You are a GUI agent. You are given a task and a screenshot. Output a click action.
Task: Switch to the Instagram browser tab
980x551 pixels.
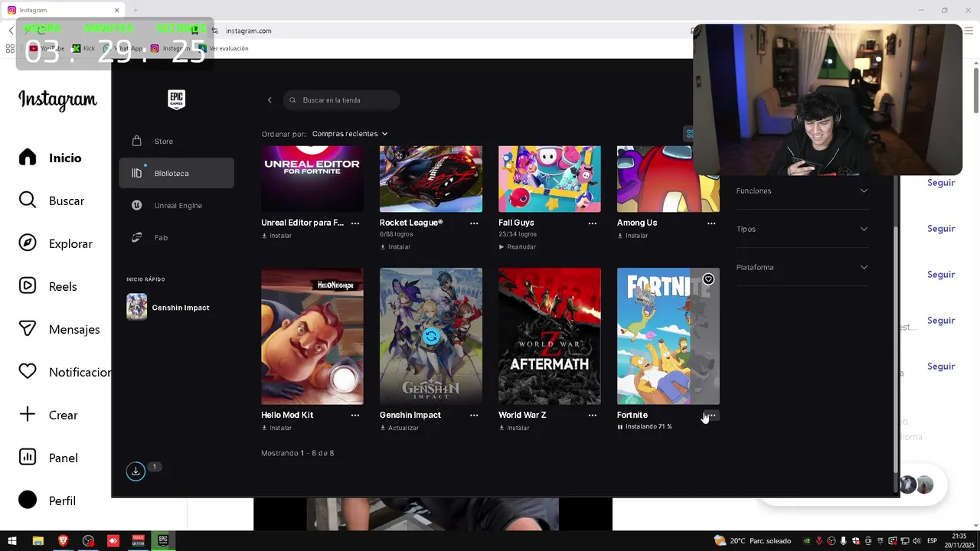63,10
